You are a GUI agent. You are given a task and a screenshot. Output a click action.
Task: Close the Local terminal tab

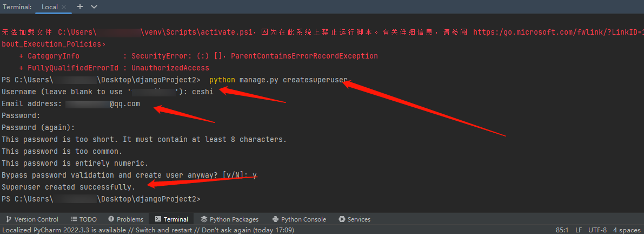pos(64,7)
